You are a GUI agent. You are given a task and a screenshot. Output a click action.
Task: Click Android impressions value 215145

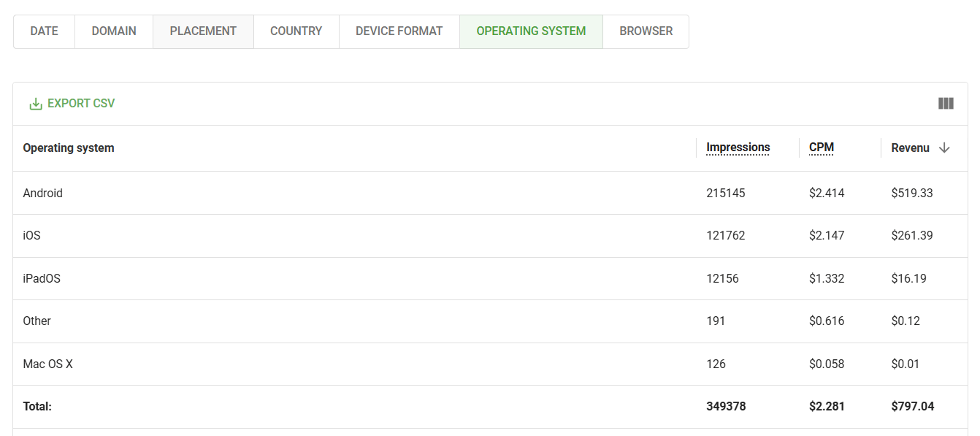(726, 194)
